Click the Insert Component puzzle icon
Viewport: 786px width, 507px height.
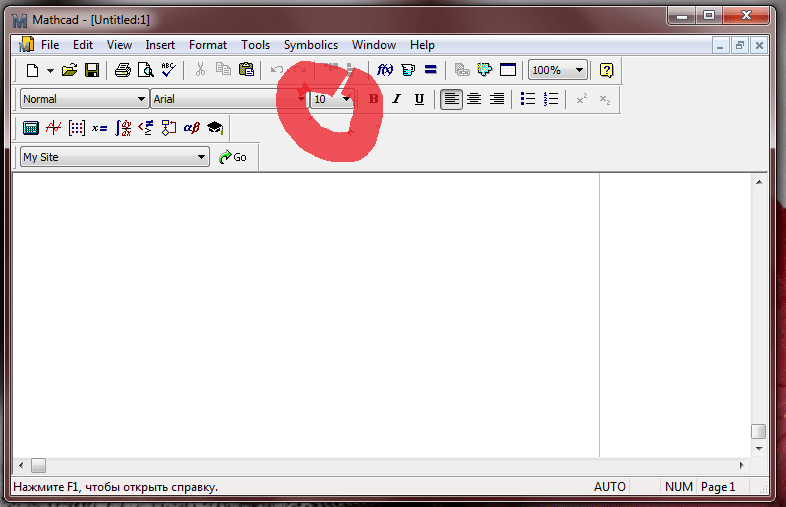point(484,70)
